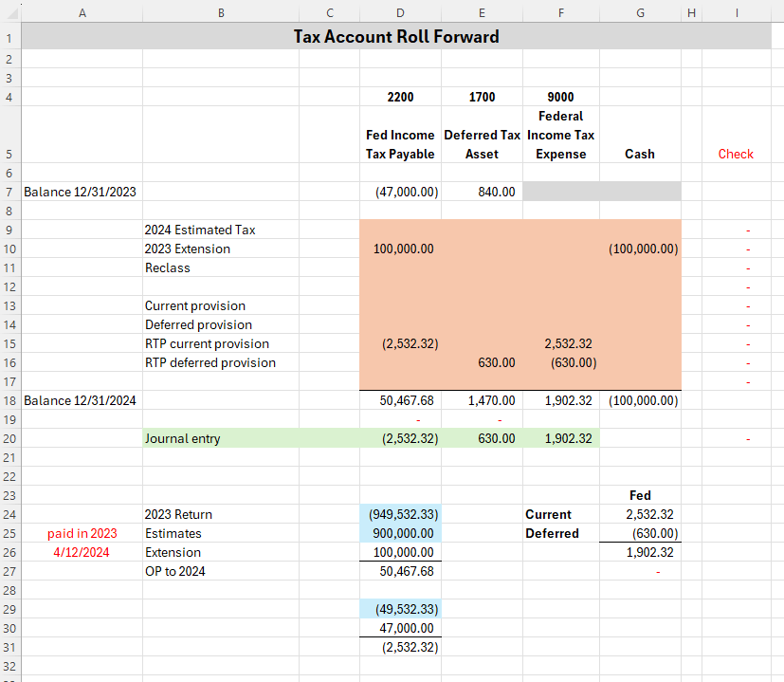Select the Fed heading in column G
Viewport: 784px width, 682px height.
[640, 495]
